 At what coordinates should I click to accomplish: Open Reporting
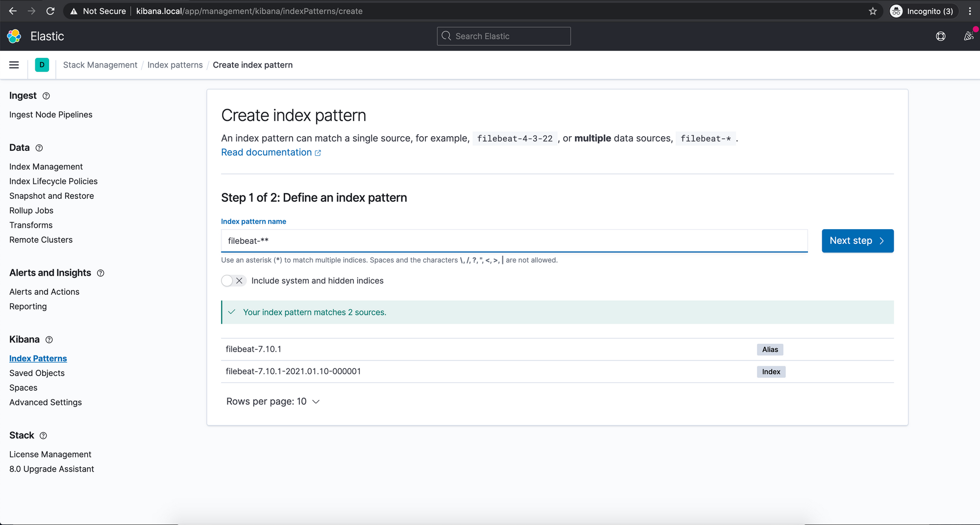(x=28, y=307)
